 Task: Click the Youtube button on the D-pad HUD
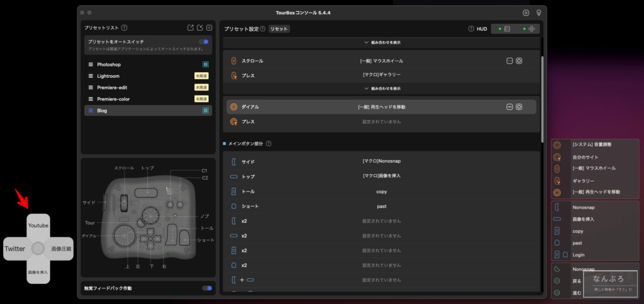[x=38, y=225]
